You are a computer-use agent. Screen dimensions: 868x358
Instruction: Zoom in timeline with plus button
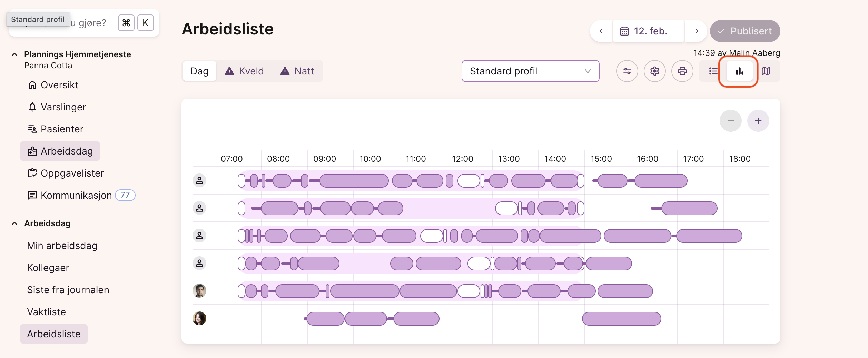click(x=758, y=121)
